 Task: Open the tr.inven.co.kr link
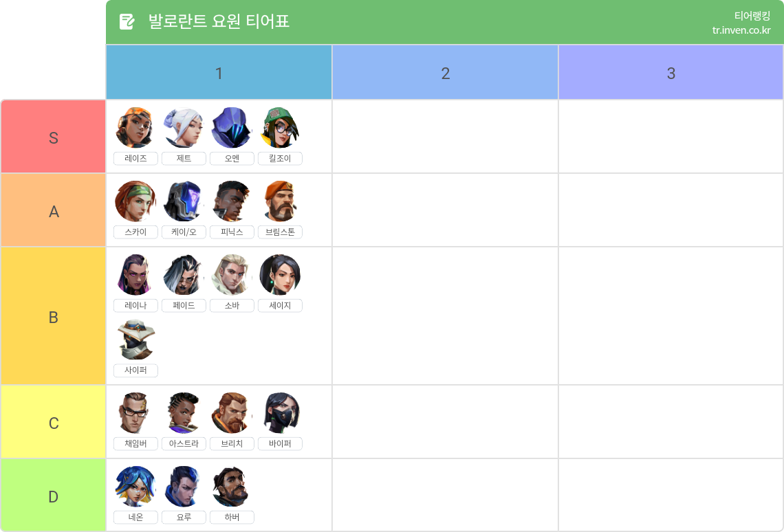click(x=741, y=30)
